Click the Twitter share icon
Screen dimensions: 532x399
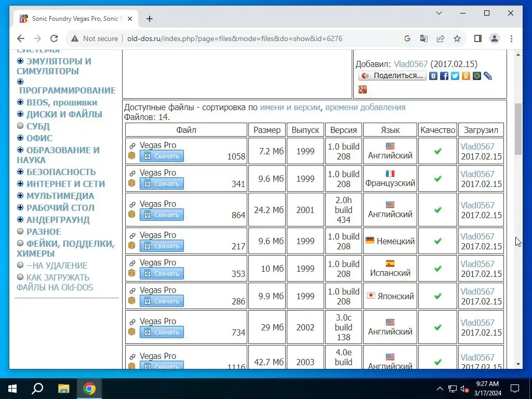(455, 76)
